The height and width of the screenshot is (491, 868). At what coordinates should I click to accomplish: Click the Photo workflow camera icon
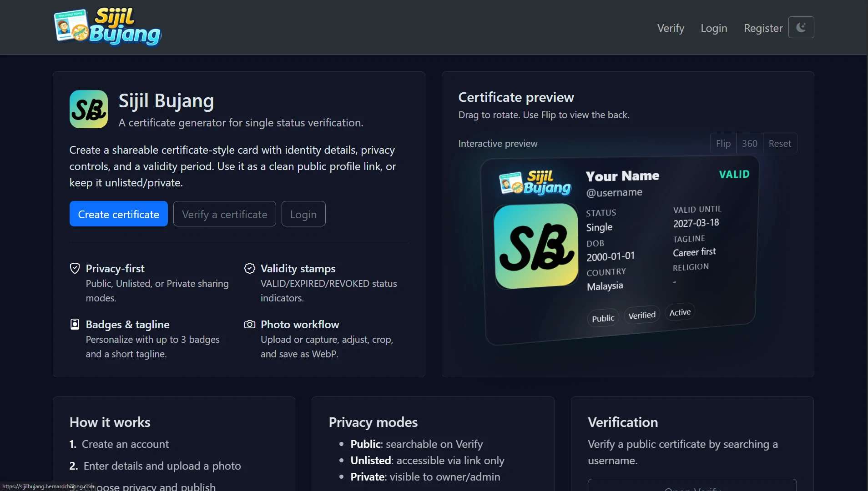tap(250, 324)
